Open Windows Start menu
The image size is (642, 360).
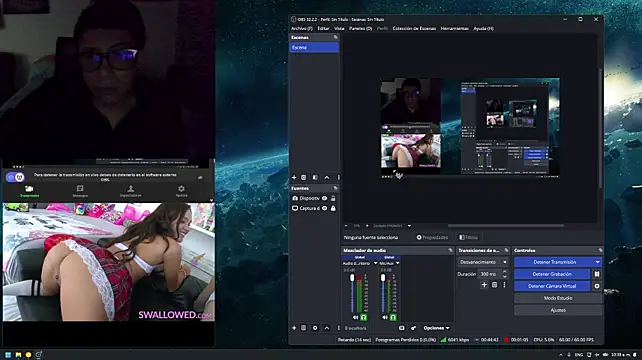pos(8,355)
